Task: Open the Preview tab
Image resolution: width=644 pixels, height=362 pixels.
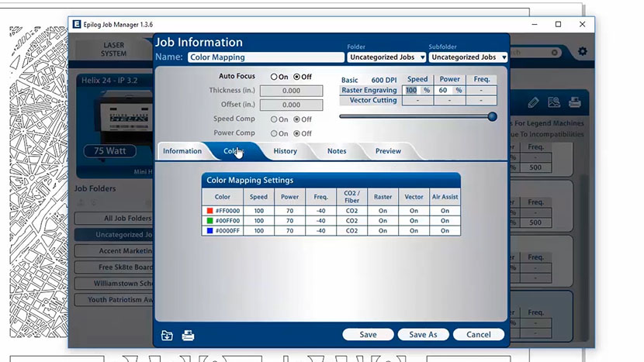Action: coord(388,151)
